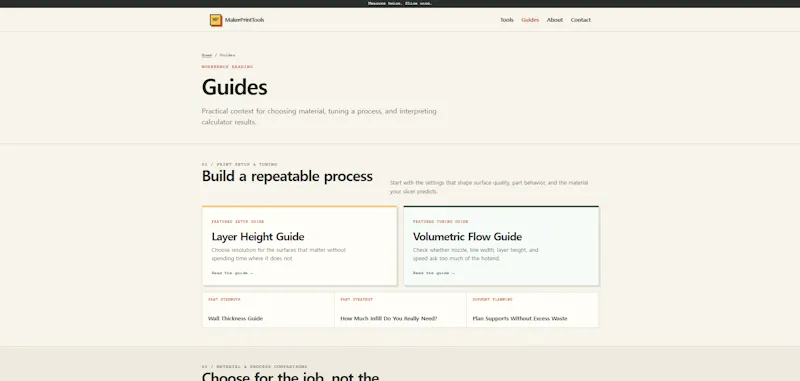Click the Featured Setup Guide label
The width and height of the screenshot is (800, 381).
(238, 222)
